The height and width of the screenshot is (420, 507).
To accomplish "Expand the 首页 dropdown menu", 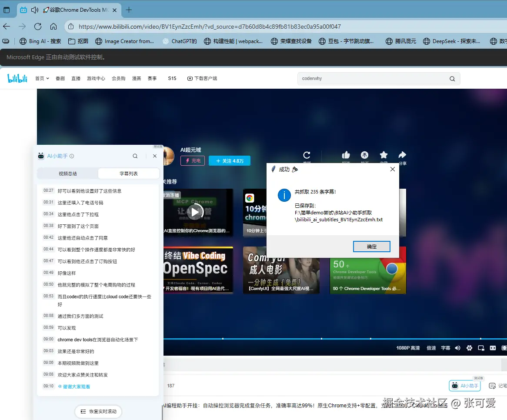I will point(42,78).
